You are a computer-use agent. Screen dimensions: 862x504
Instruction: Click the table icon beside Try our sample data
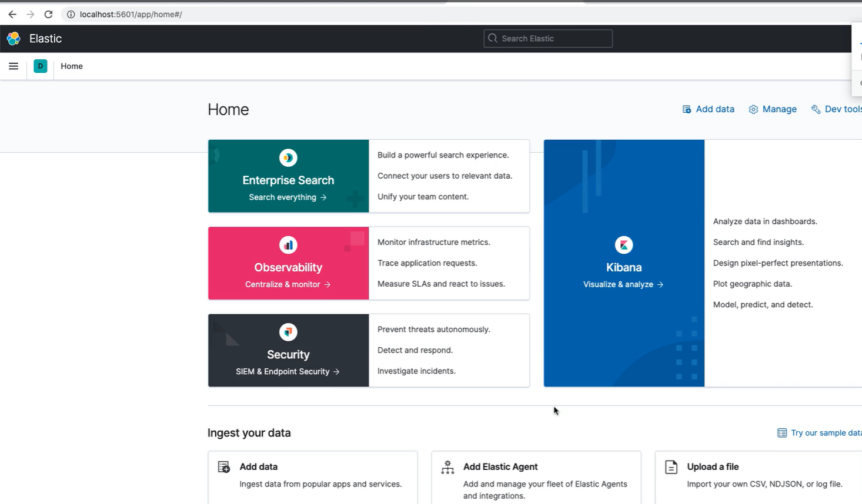782,433
